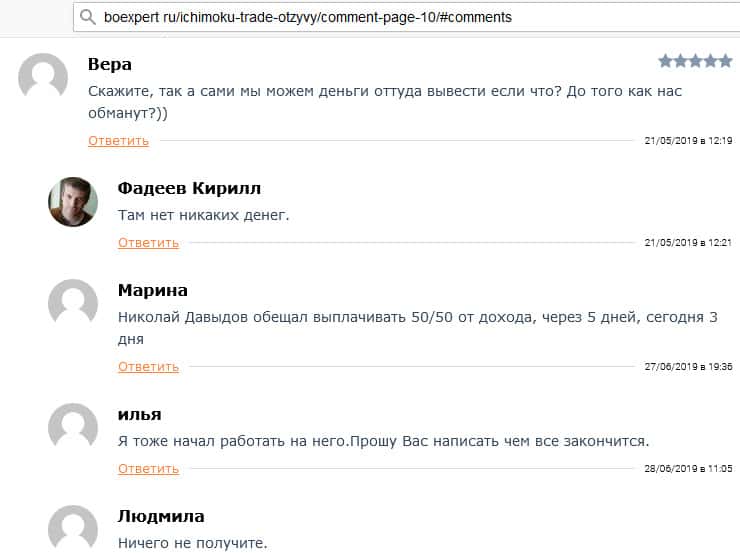740x553 pixels.
Task: Click the author name Вера
Action: [110, 65]
